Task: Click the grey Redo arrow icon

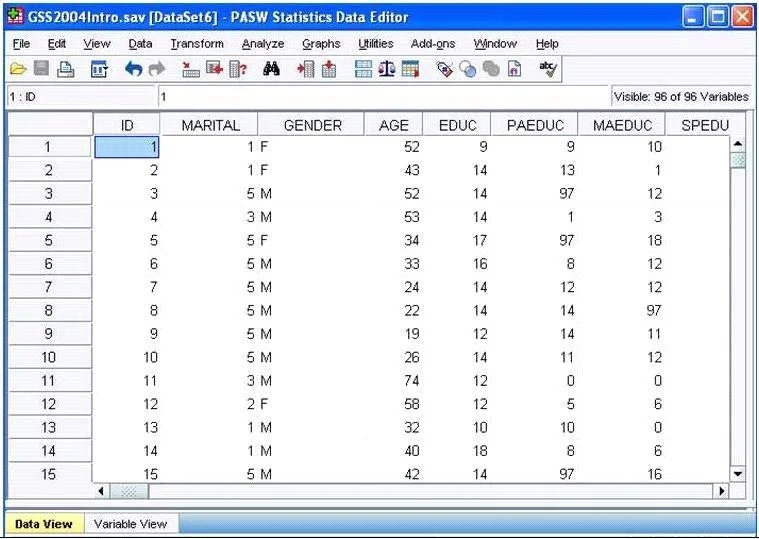Action: pos(156,69)
